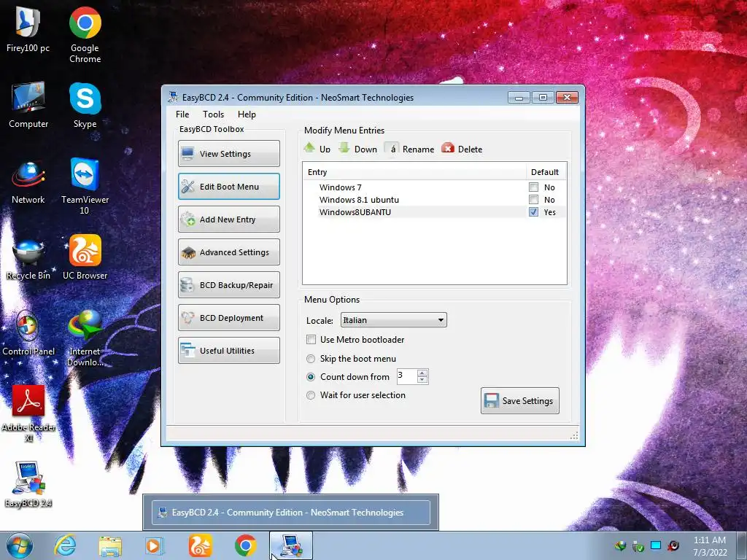This screenshot has height=560, width=747.
Task: Select Control Panel desktop icon
Action: point(28,333)
